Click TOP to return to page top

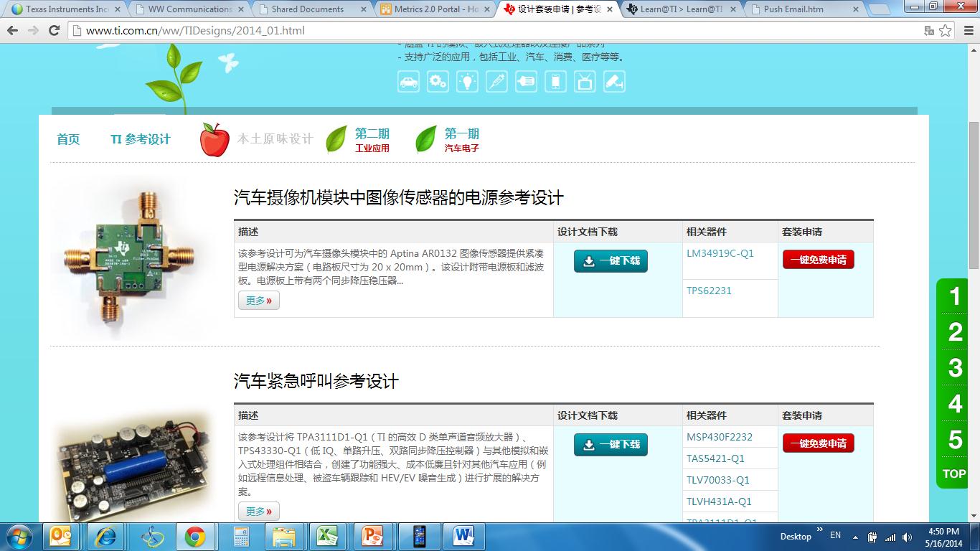[x=954, y=474]
